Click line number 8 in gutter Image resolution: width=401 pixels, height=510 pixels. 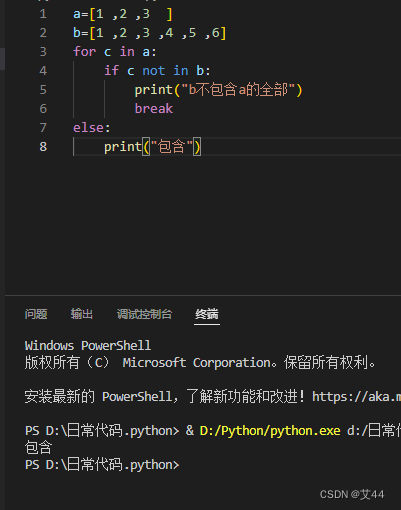coord(43,147)
